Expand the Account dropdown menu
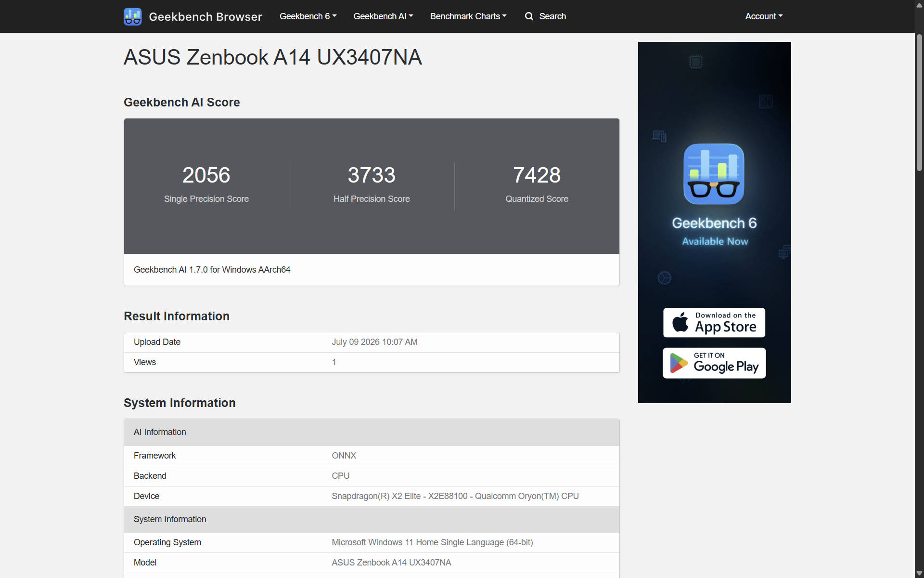Image resolution: width=924 pixels, height=578 pixels. 764,16
